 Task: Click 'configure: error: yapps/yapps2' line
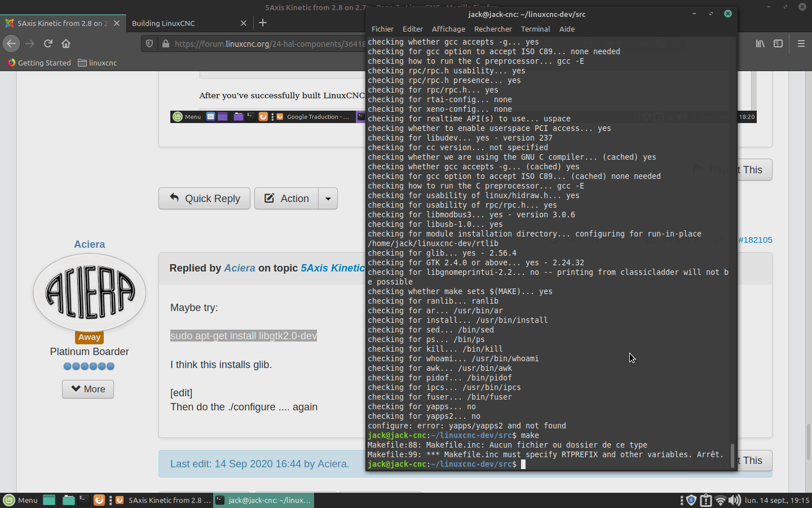point(467,426)
